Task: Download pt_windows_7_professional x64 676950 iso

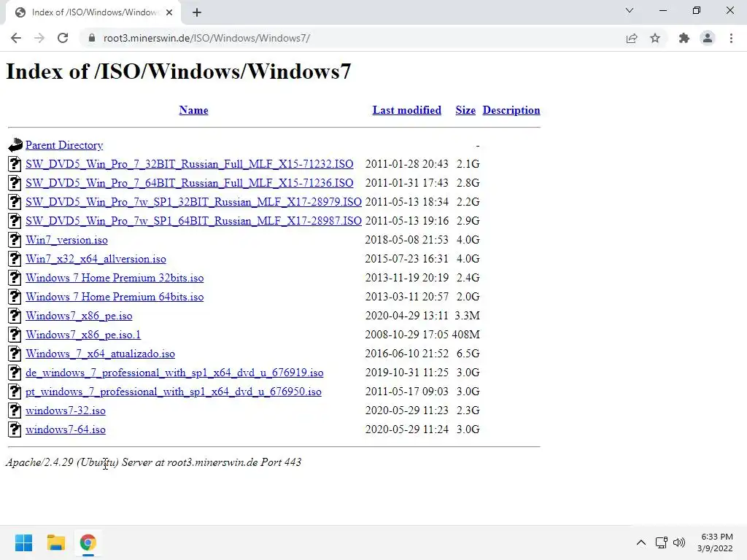Action: tap(174, 392)
